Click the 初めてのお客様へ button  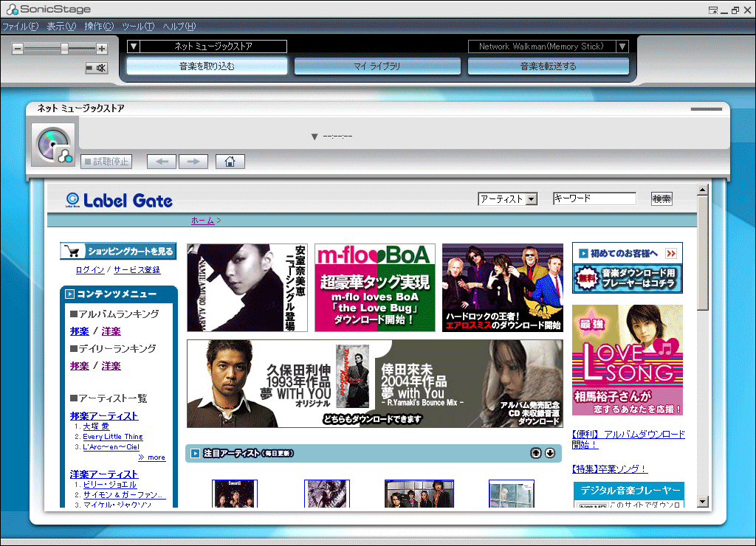(x=628, y=253)
